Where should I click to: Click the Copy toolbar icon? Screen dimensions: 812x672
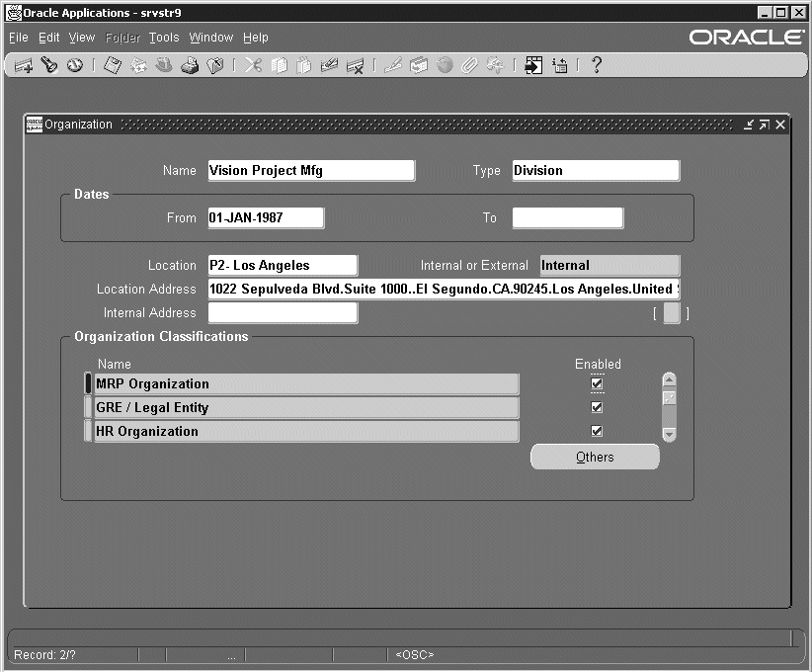[280, 66]
